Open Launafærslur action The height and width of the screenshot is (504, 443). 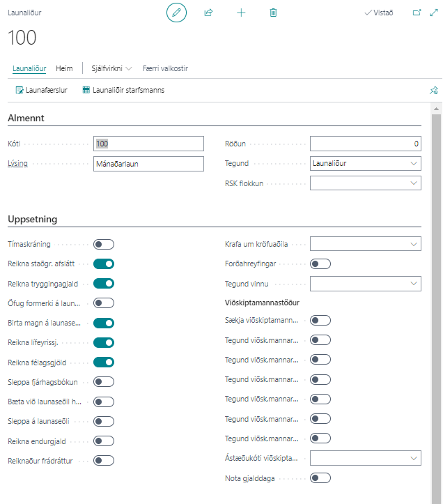click(x=42, y=90)
